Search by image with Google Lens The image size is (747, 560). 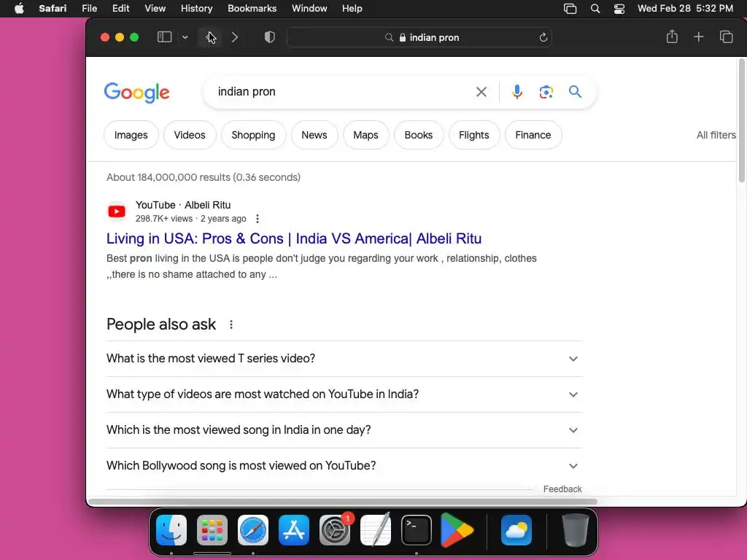click(546, 91)
